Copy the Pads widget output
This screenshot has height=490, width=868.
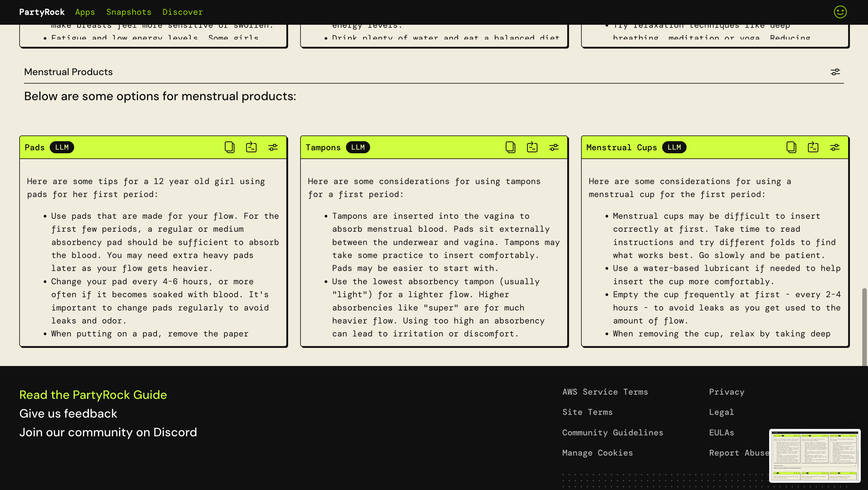[x=229, y=147]
